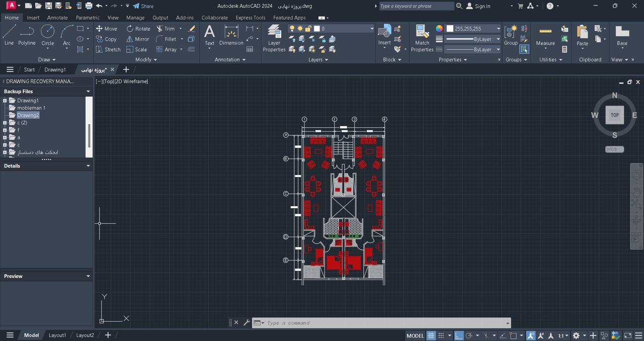The width and height of the screenshot is (644, 341).
Task: Click the Copy tool in Modify
Action: coord(106,39)
